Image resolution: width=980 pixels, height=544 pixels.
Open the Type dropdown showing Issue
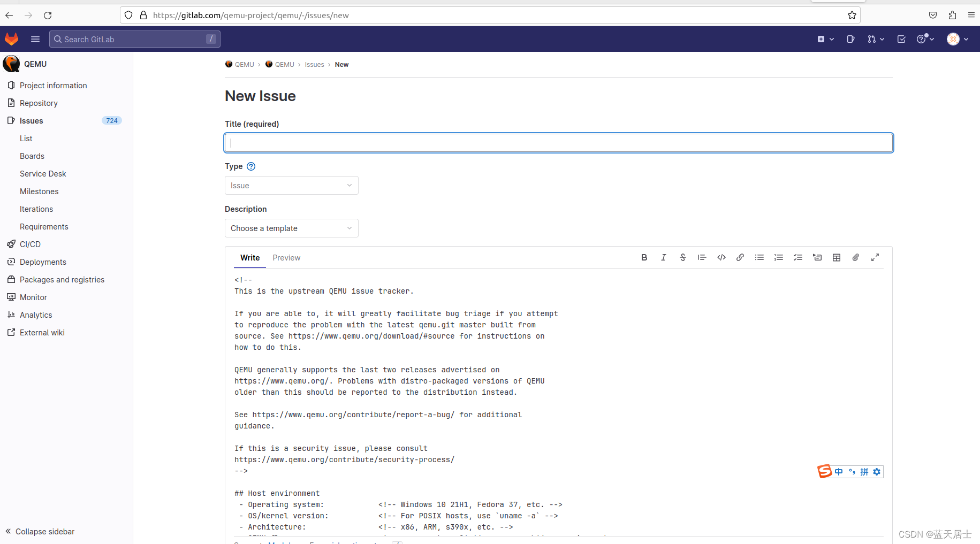click(x=291, y=186)
